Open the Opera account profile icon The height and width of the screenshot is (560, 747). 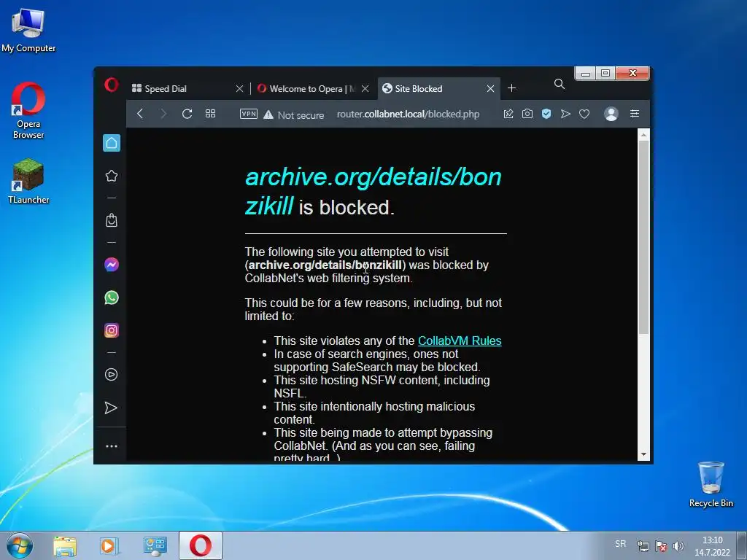pos(611,114)
